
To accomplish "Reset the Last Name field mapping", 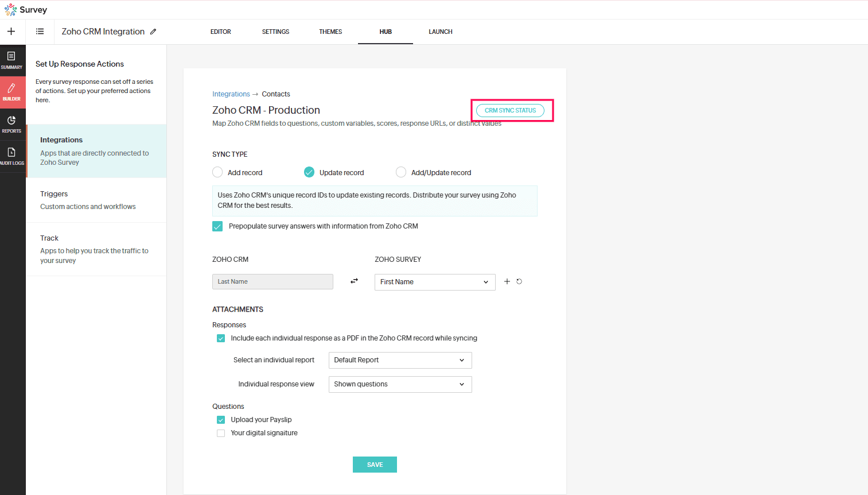I will tap(519, 281).
